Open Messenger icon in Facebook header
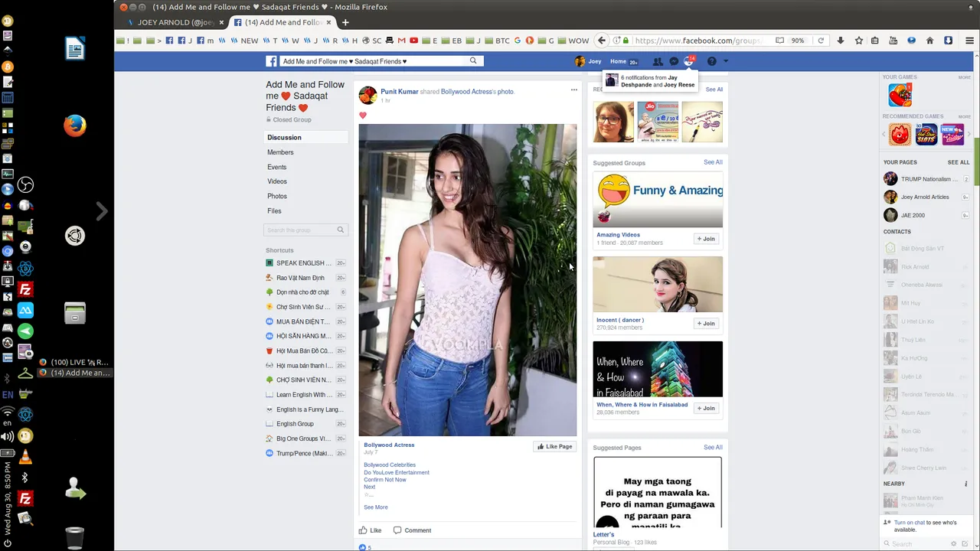The width and height of the screenshot is (980, 551). click(x=674, y=61)
